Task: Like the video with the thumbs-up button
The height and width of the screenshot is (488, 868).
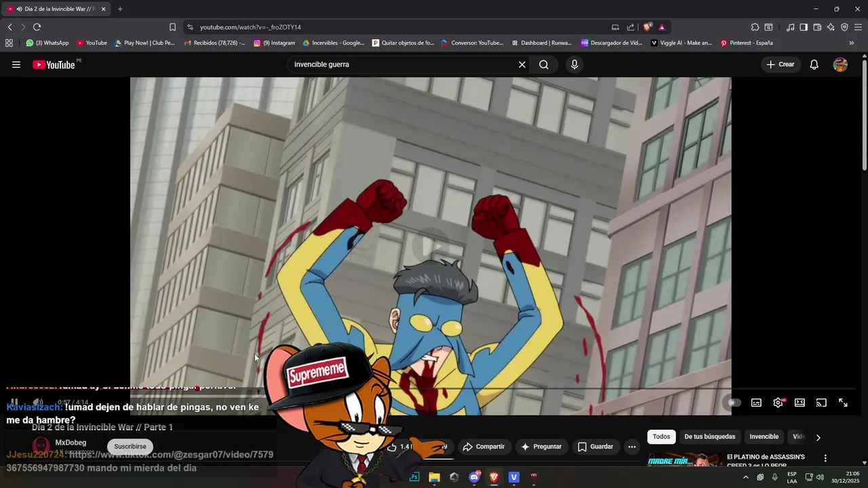Action: 400,447
